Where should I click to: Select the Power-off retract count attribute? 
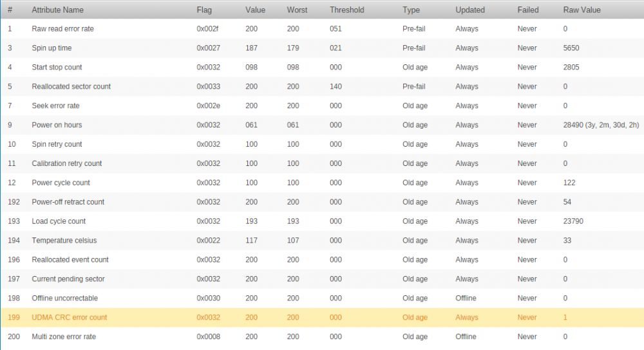tap(68, 202)
